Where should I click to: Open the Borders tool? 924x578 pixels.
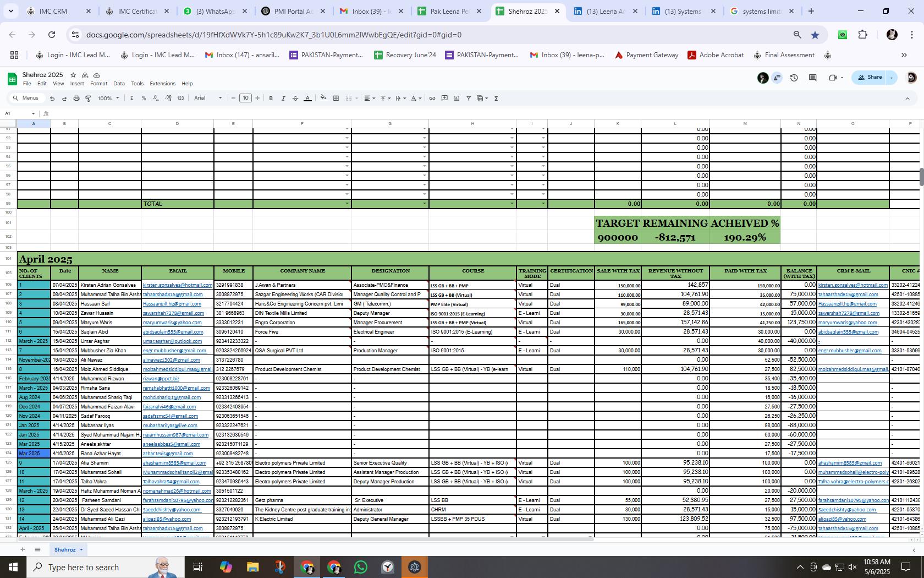(336, 99)
